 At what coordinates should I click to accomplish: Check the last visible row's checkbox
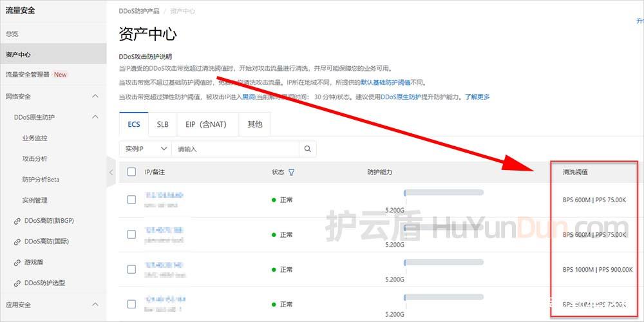(131, 305)
